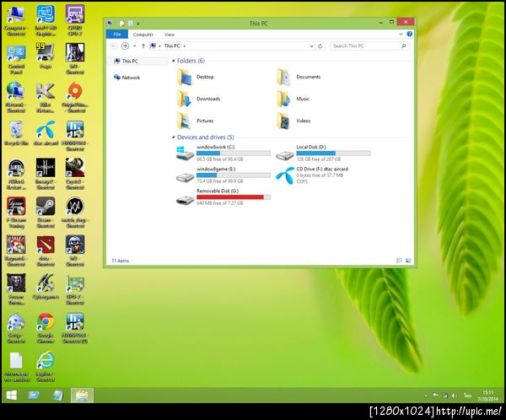The width and height of the screenshot is (506, 420).
Task: Collapse the Folders (6) group
Action: click(173, 61)
